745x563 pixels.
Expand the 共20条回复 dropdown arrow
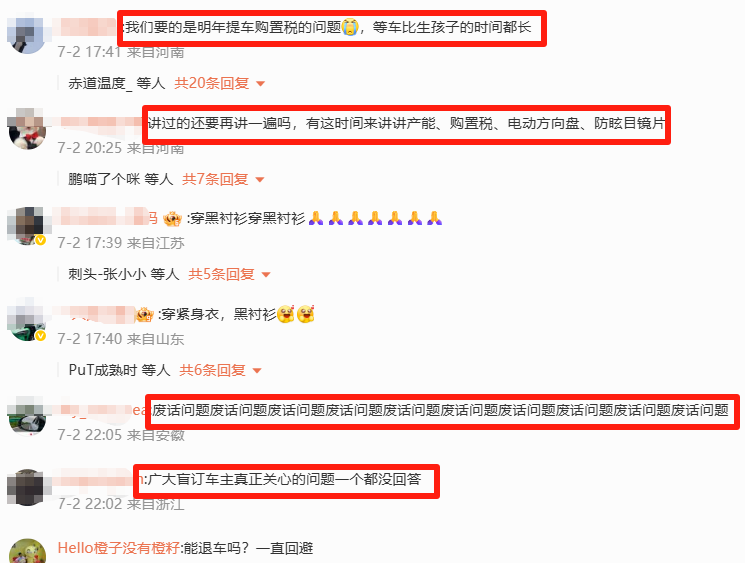tap(260, 84)
